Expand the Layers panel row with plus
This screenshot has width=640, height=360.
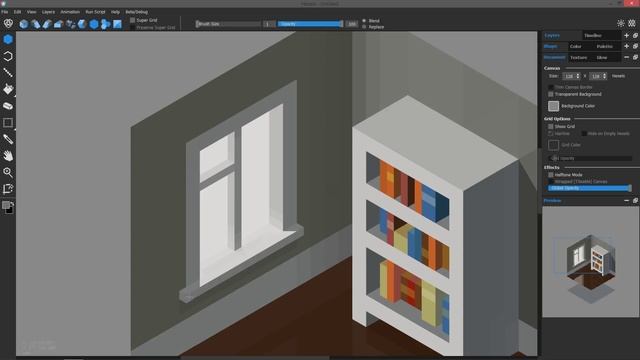(627, 36)
